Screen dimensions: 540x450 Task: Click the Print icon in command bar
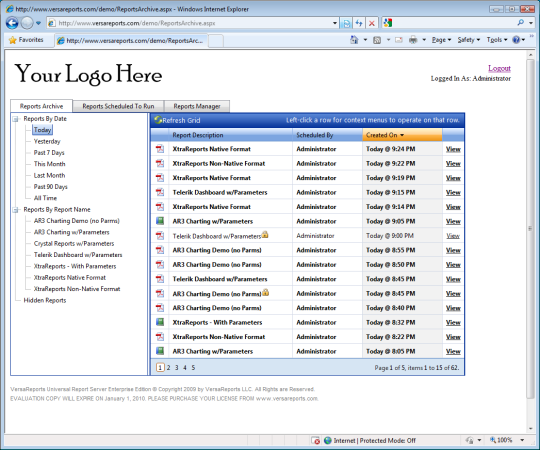click(x=413, y=40)
